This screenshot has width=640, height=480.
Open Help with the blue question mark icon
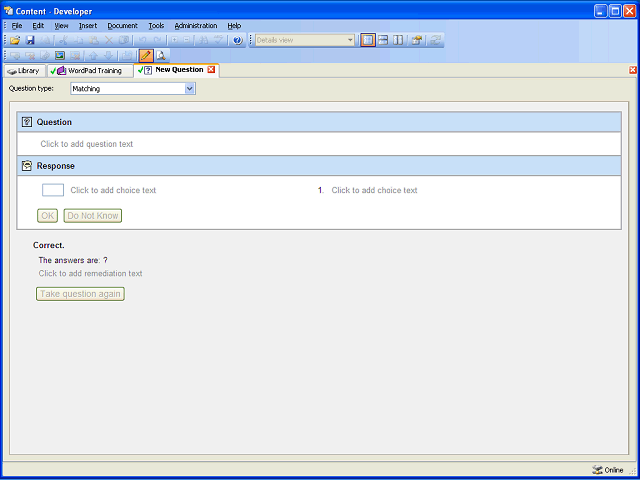(x=238, y=40)
